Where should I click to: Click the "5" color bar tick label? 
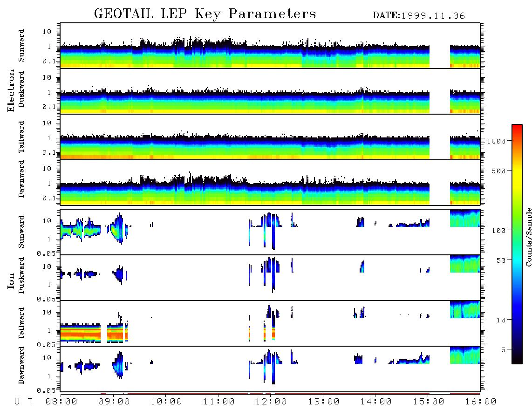click(503, 350)
